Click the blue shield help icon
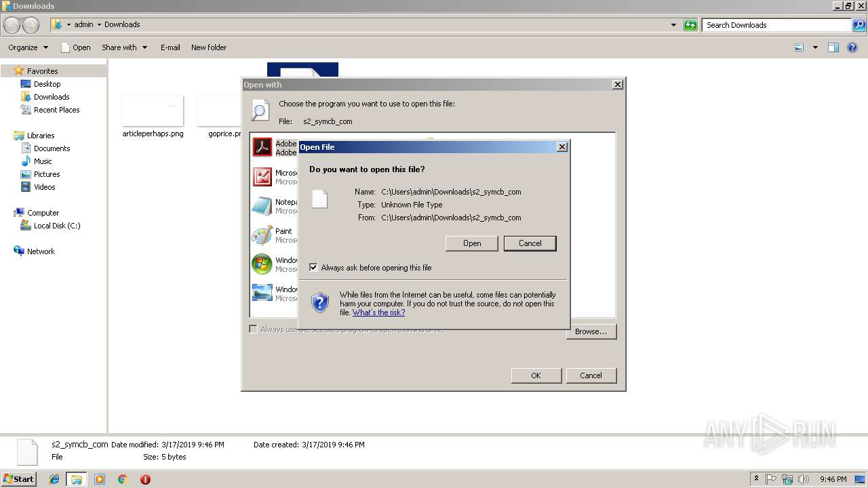Viewport: 868px width, 488px height. [x=320, y=302]
